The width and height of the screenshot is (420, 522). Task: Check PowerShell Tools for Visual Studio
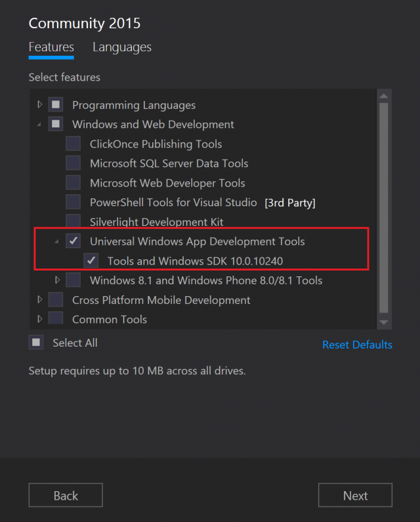pos(73,202)
